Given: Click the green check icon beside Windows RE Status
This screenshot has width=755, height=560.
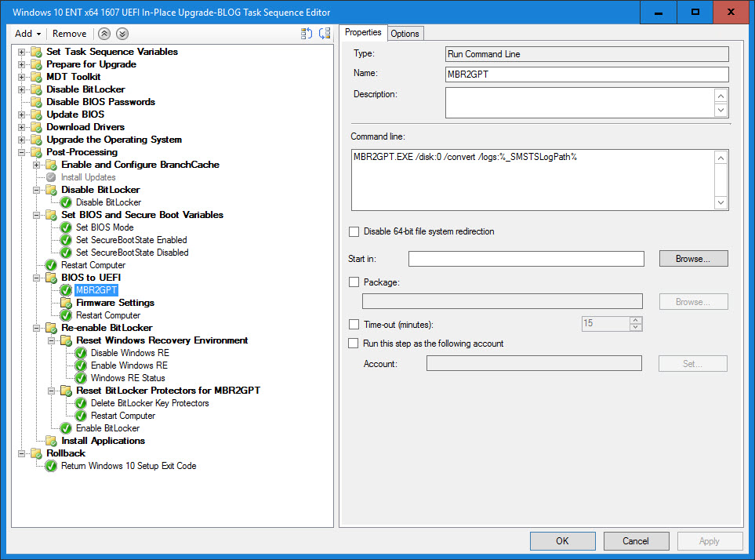Looking at the screenshot, I should (x=81, y=378).
